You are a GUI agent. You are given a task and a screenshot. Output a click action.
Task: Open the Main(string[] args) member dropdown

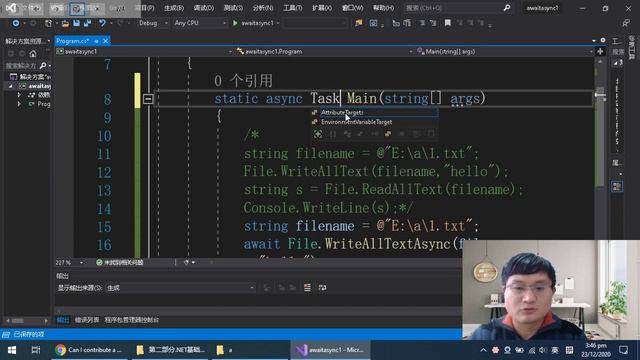click(x=504, y=51)
